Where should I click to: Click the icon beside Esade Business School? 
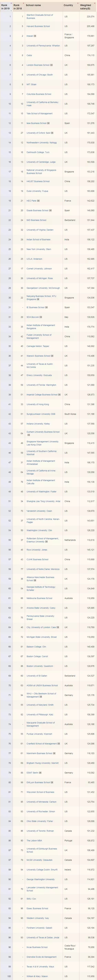[x=50, y=210]
